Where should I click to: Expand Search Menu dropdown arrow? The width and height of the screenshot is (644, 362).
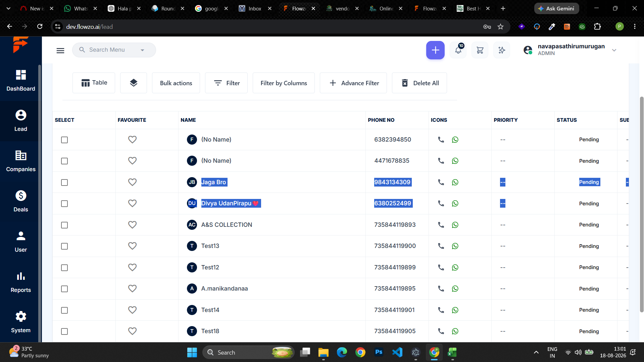(142, 50)
